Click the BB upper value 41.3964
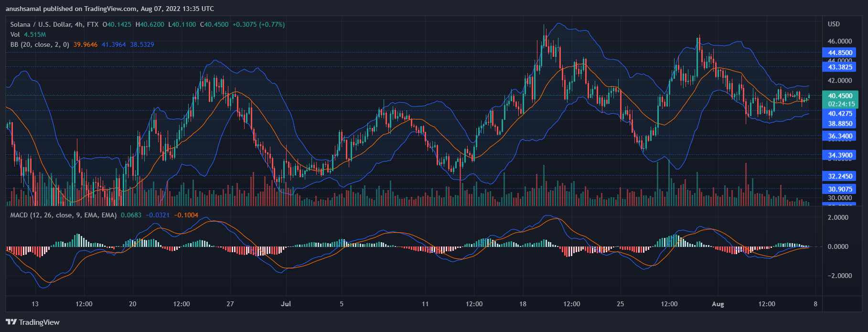 point(114,44)
